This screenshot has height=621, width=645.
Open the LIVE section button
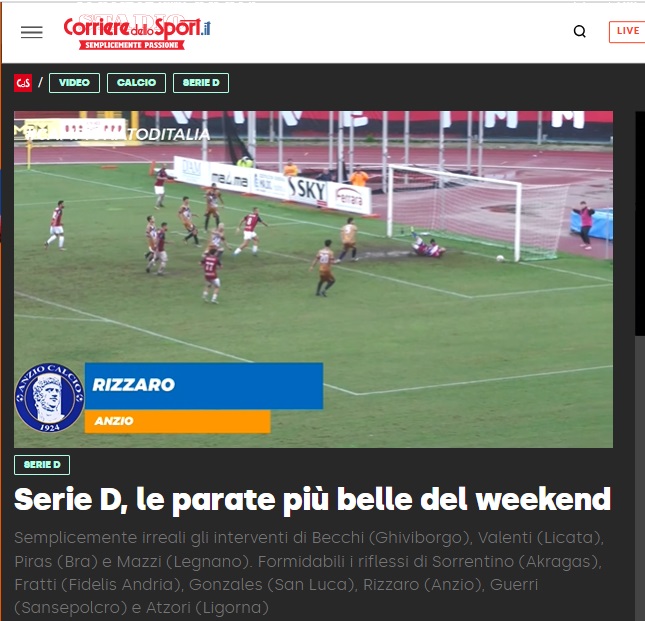627,31
